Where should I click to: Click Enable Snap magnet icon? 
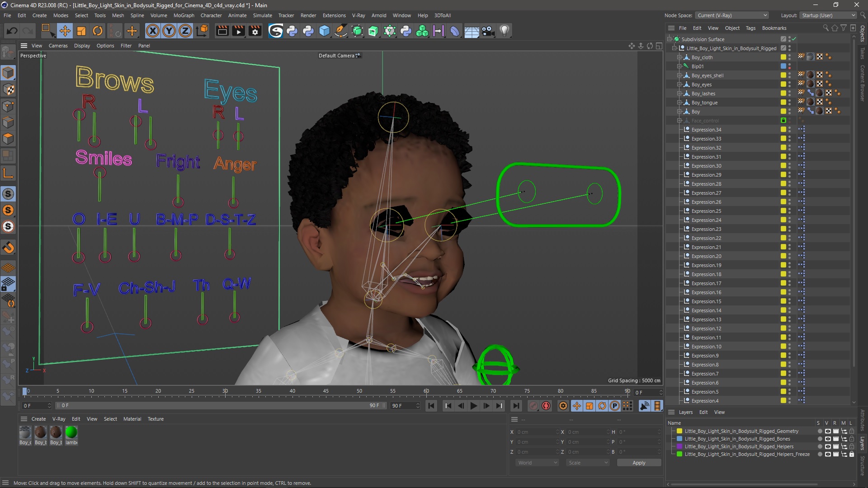coord(8,248)
